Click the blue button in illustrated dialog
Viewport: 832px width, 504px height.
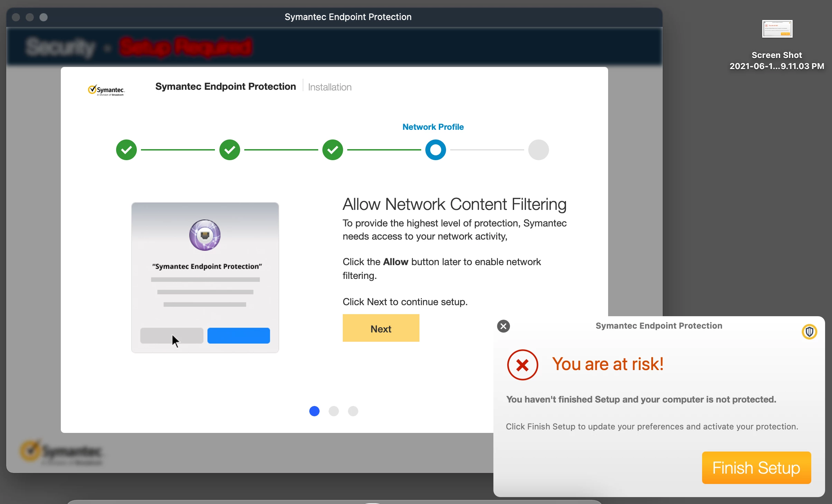[238, 336]
